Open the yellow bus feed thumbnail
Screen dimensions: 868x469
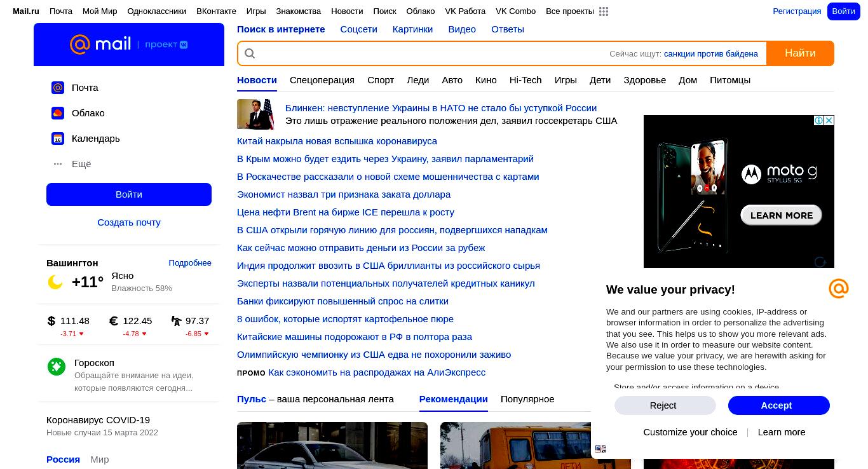click(536, 445)
